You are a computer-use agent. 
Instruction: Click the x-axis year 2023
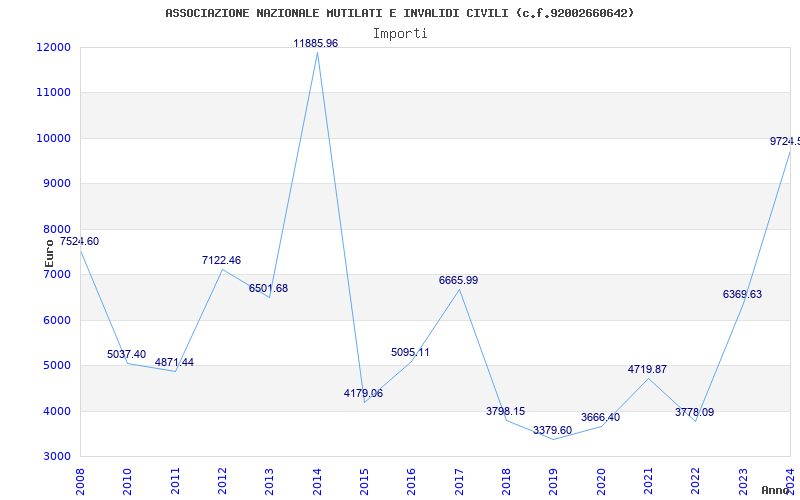(743, 481)
